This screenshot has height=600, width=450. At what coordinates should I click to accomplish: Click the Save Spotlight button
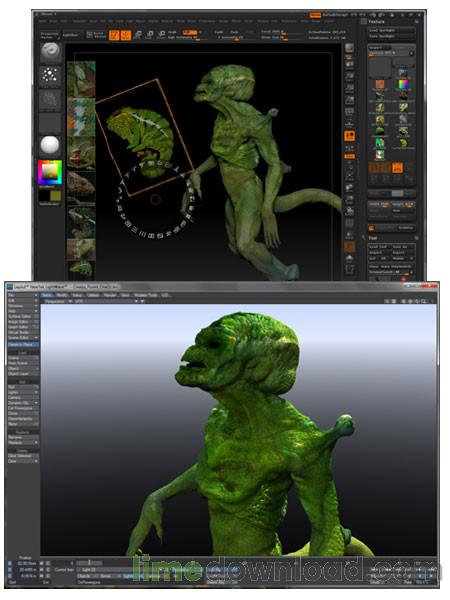coord(391,36)
